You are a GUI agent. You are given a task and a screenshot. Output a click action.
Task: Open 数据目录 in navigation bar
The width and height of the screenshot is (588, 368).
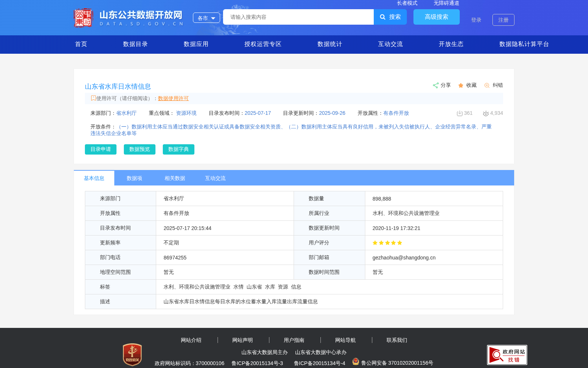(x=136, y=44)
